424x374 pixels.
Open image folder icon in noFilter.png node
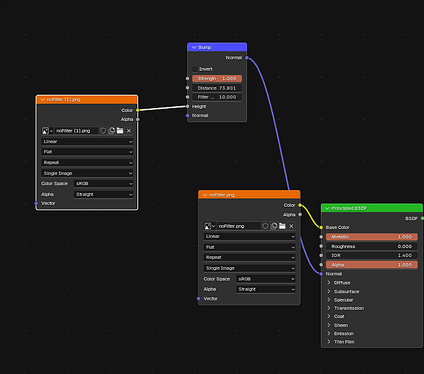[282, 226]
